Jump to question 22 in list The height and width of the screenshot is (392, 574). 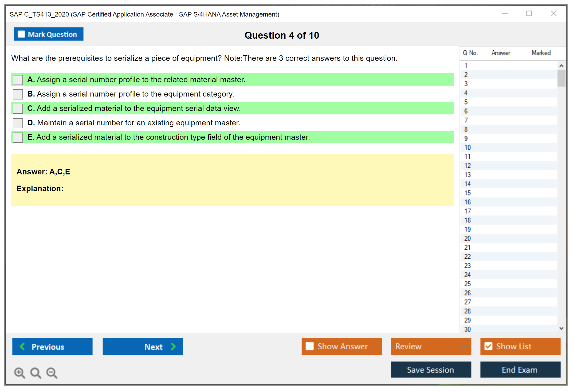tap(467, 257)
